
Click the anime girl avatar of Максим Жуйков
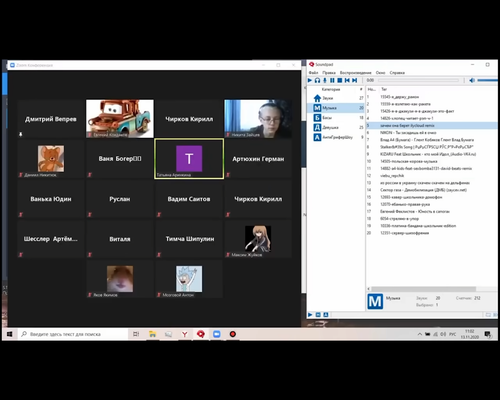258,239
